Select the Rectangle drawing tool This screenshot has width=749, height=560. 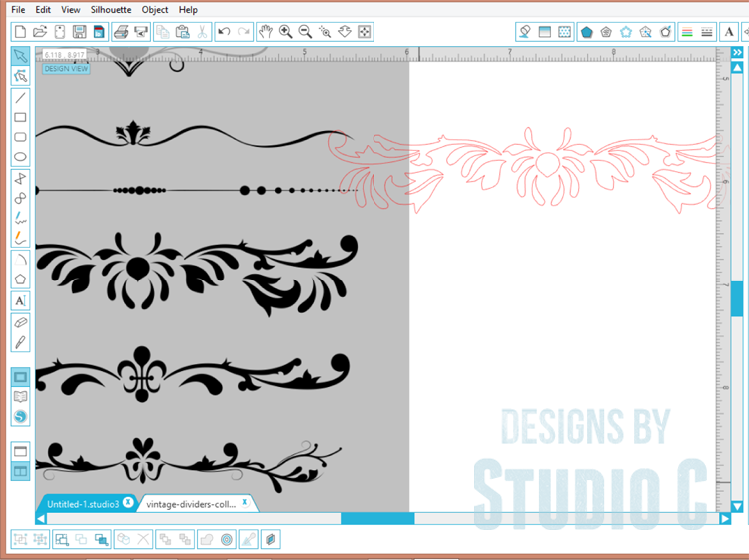click(x=20, y=117)
